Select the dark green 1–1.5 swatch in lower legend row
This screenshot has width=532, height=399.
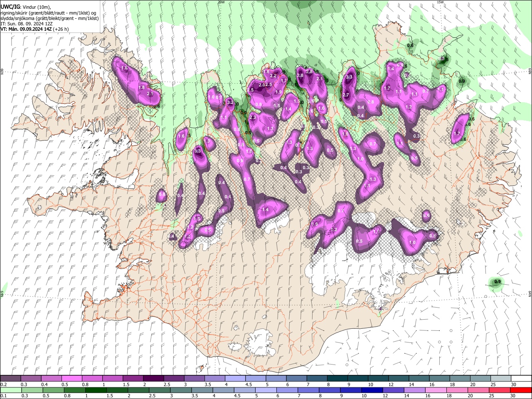[96, 390]
